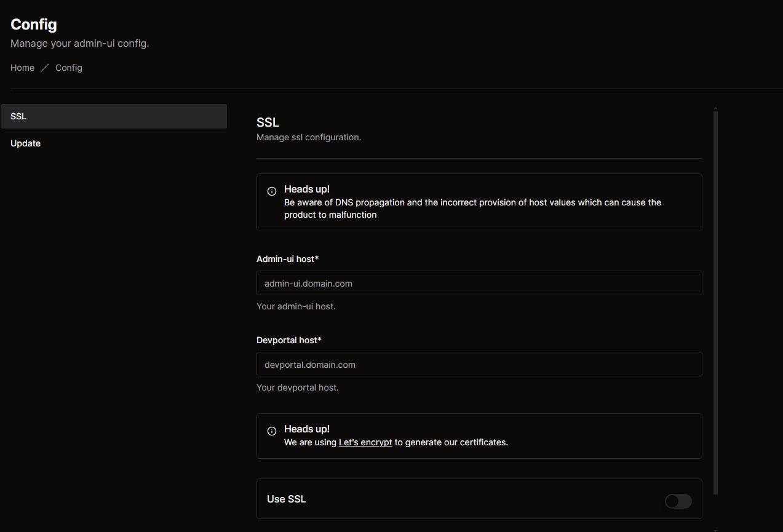Click into the Devportal host text box
The image size is (783, 532).
[x=479, y=364]
